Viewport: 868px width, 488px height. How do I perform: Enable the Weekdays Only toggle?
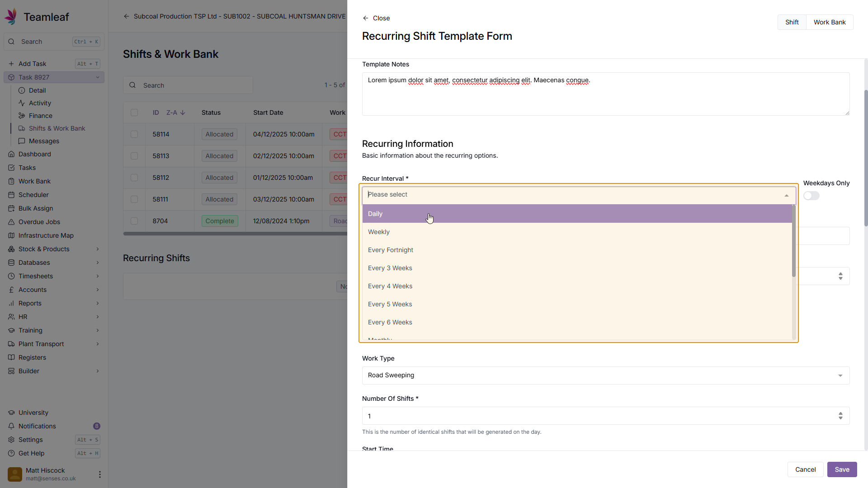tap(811, 196)
